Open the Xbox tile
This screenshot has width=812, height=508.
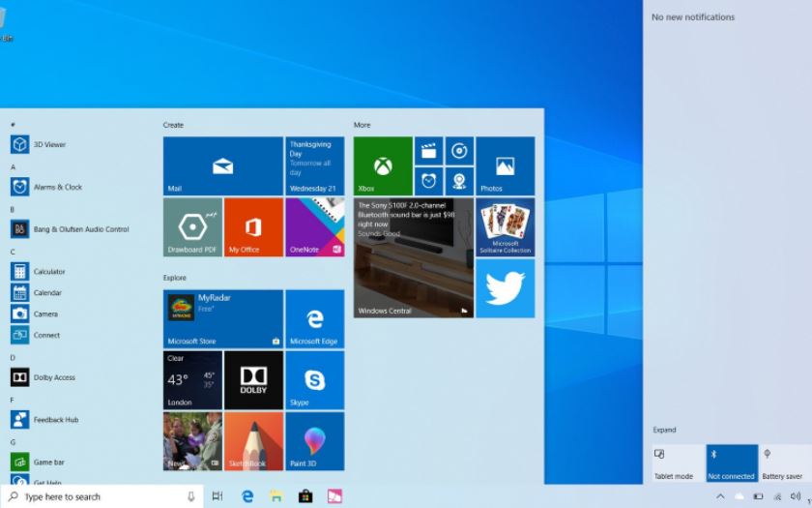click(x=383, y=165)
